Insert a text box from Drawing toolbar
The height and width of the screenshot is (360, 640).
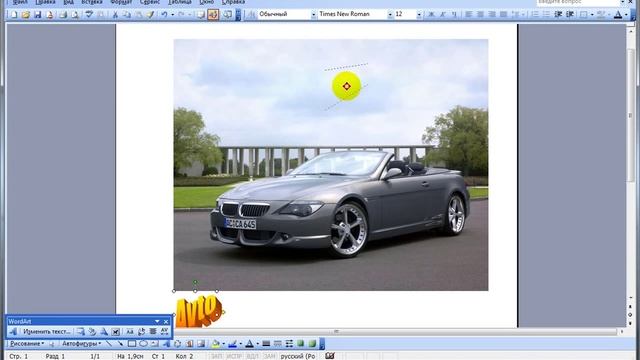[155, 344]
